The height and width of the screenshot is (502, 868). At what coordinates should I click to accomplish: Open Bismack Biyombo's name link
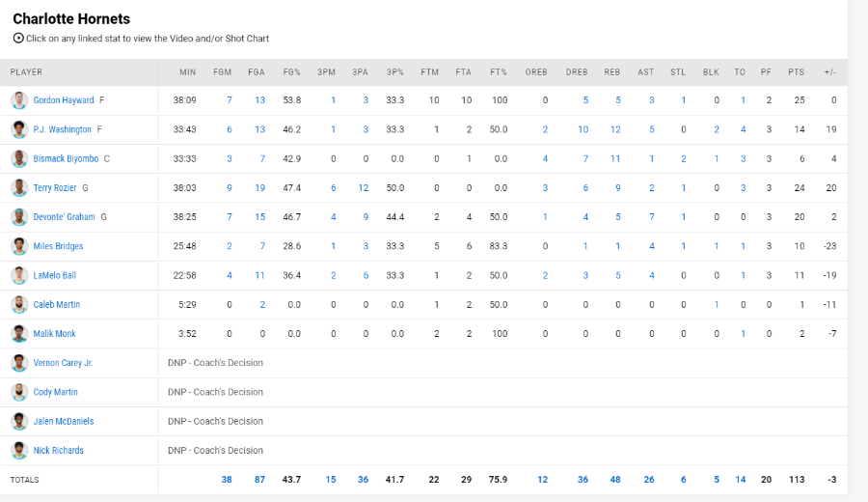pyautogui.click(x=66, y=159)
